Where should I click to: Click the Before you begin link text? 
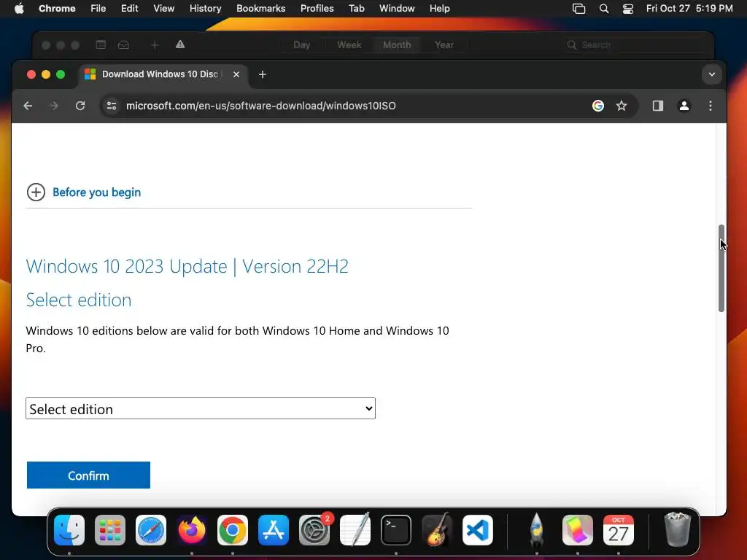(x=97, y=192)
